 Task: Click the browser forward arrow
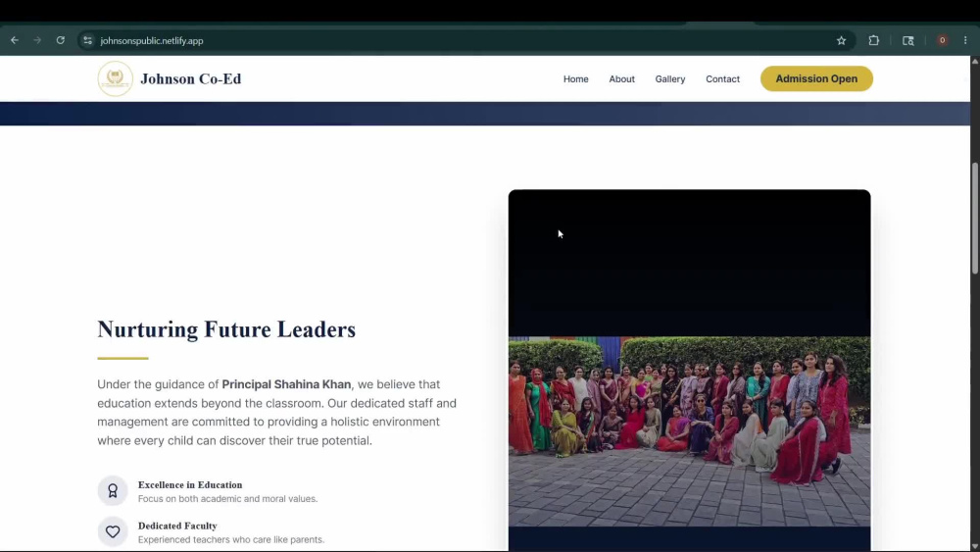pyautogui.click(x=37, y=40)
